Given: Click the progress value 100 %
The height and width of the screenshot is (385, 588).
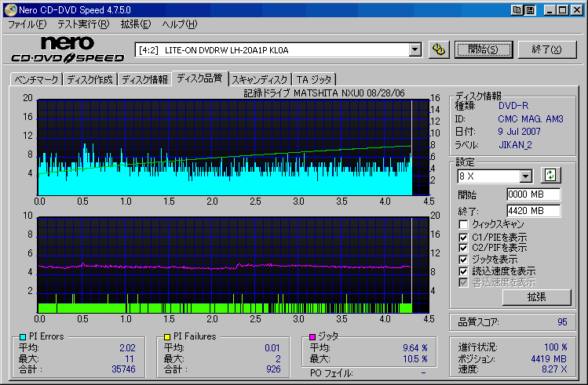Looking at the screenshot, I should coord(555,347).
